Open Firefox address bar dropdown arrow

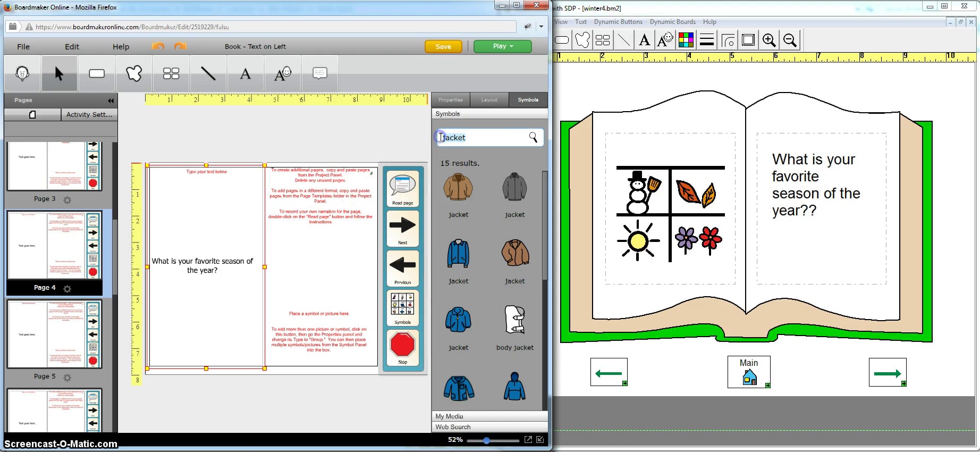(541, 27)
